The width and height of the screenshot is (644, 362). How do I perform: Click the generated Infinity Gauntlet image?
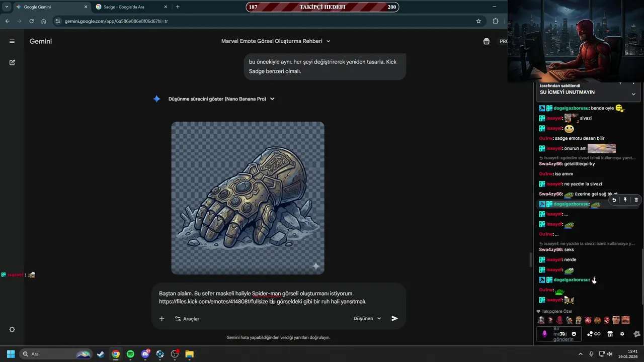tap(248, 198)
